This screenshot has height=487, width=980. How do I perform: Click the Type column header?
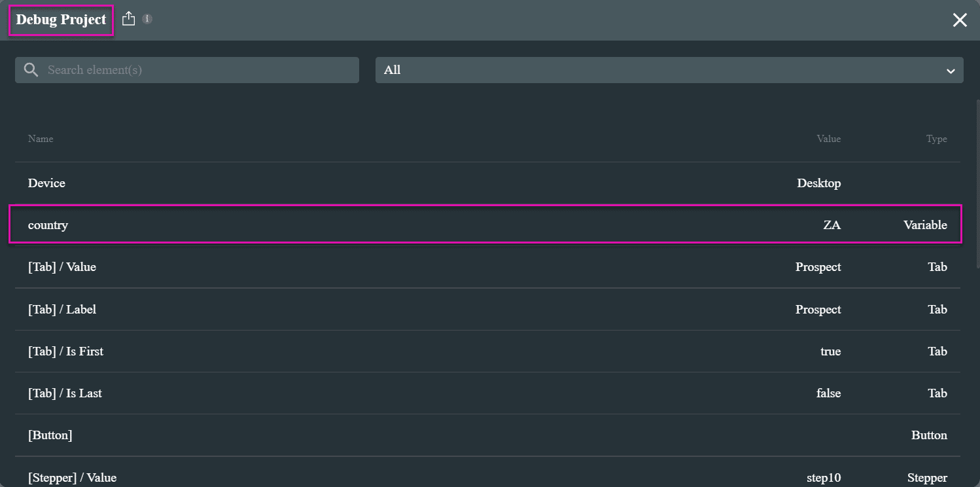(936, 139)
